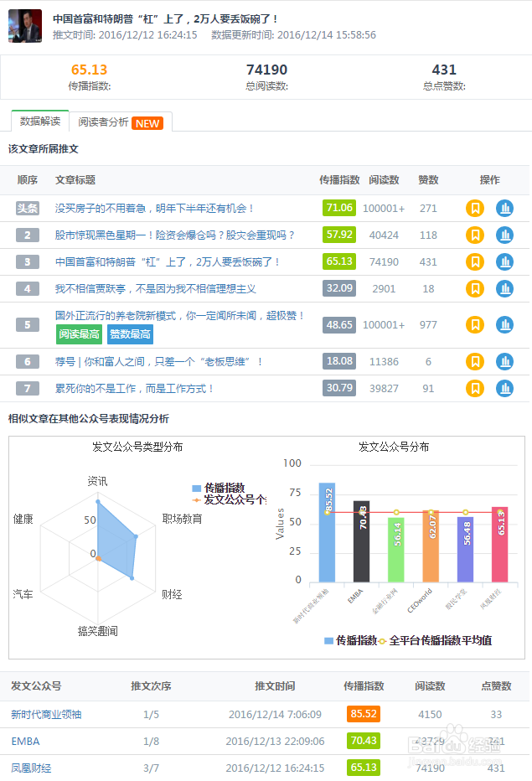The height and width of the screenshot is (781, 532).
Task: Click the 2016/12/14 7:06:09 timestamp cell
Action: 275,714
